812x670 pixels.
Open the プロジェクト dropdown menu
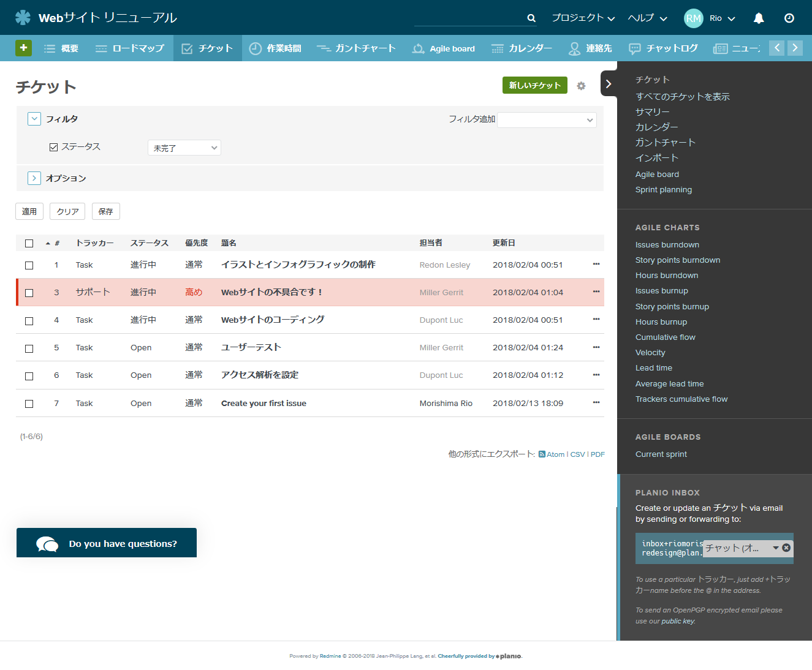[x=583, y=18]
